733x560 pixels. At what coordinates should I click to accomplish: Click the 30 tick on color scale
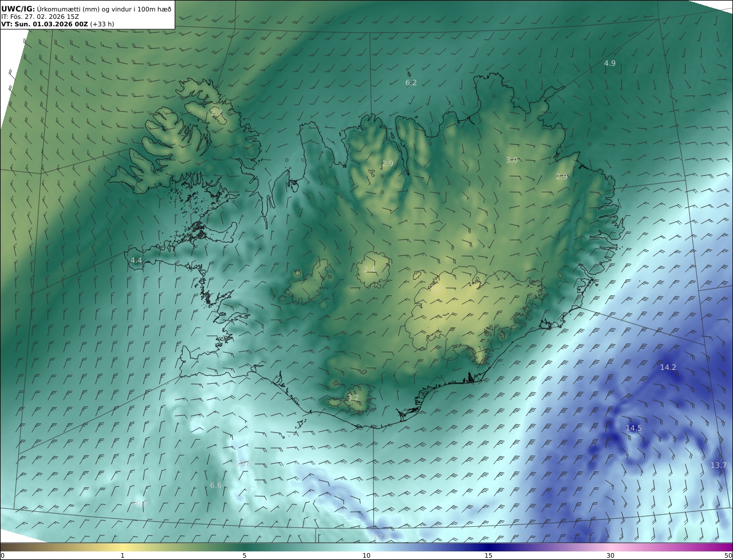tap(610, 555)
